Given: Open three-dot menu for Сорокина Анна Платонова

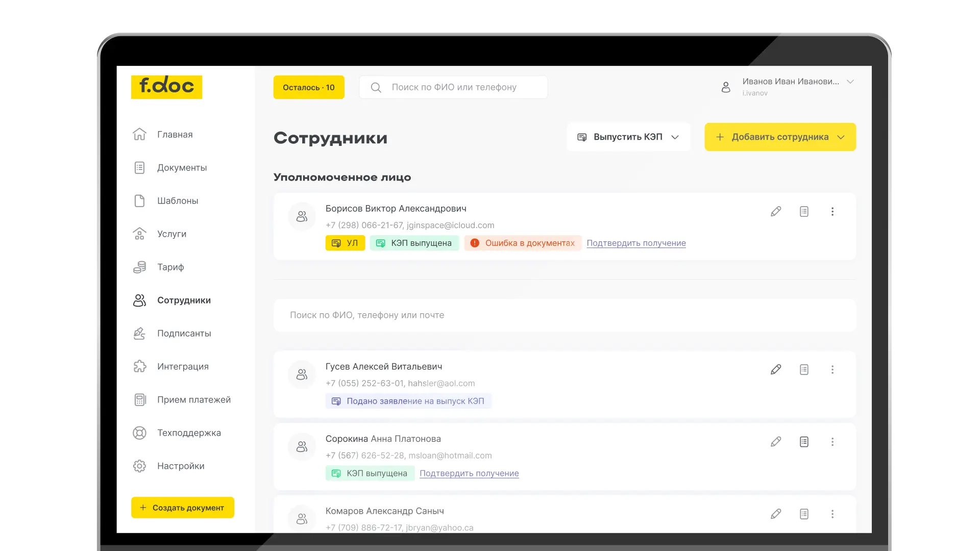Looking at the screenshot, I should 832,442.
